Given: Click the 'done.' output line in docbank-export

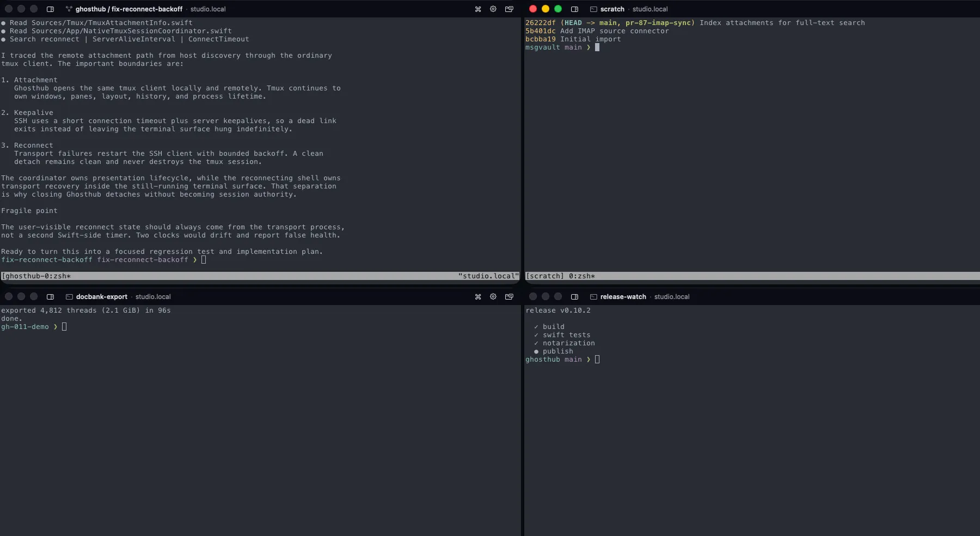Looking at the screenshot, I should [12, 319].
